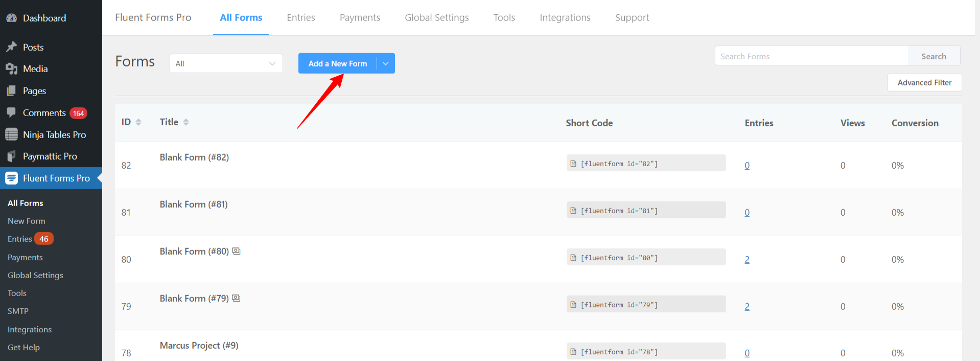980x361 pixels.
Task: Open Blank Form (#80) title
Action: click(194, 251)
